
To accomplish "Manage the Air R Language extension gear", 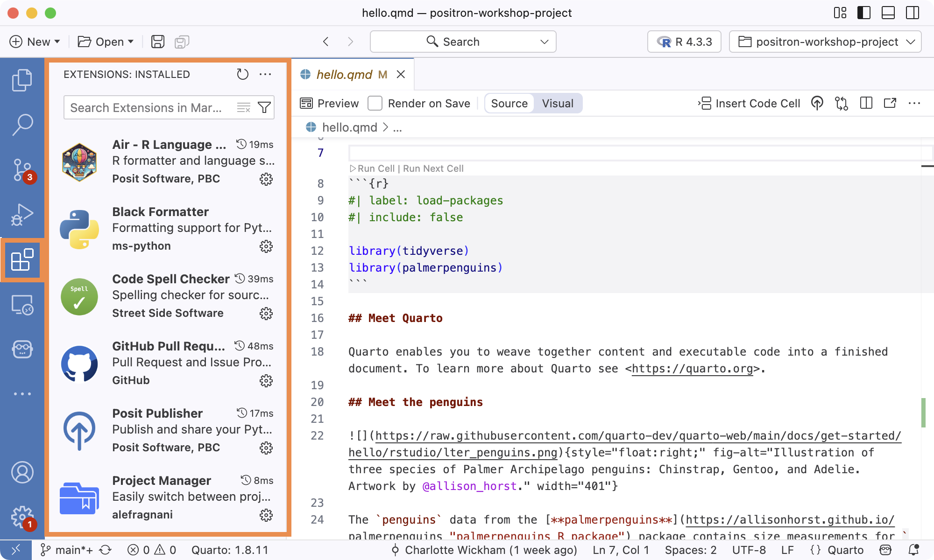I will tap(266, 179).
